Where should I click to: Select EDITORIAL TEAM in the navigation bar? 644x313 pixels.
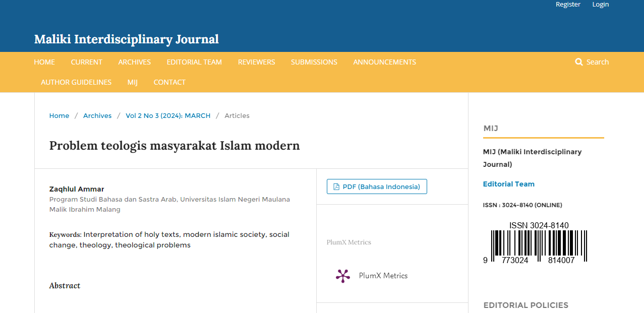[x=194, y=62]
